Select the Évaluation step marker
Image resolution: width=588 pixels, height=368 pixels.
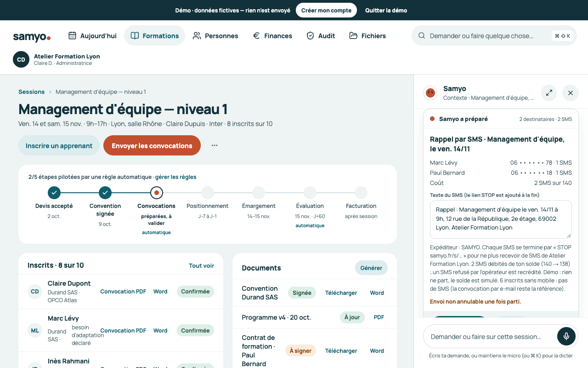point(310,193)
